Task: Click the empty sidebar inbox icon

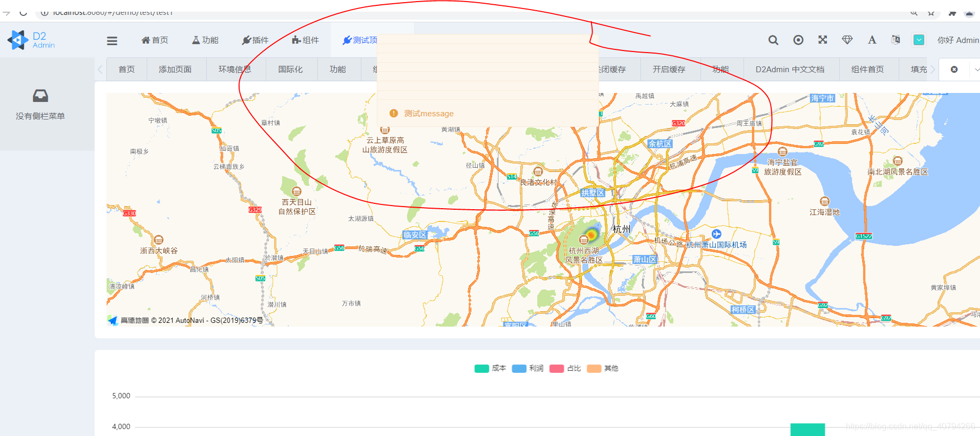Action: [40, 96]
